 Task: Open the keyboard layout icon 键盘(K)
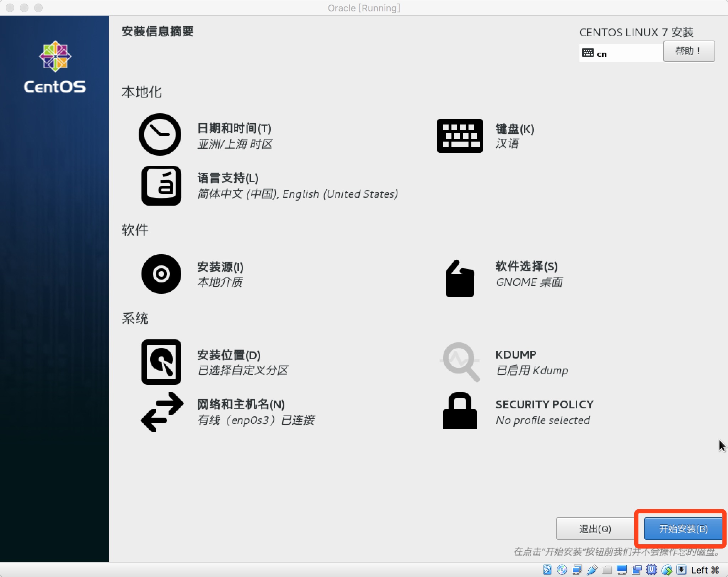(460, 136)
